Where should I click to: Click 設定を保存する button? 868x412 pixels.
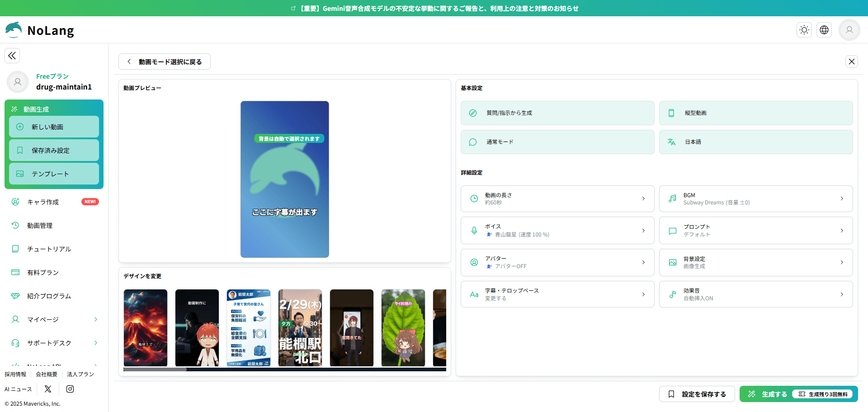point(697,394)
